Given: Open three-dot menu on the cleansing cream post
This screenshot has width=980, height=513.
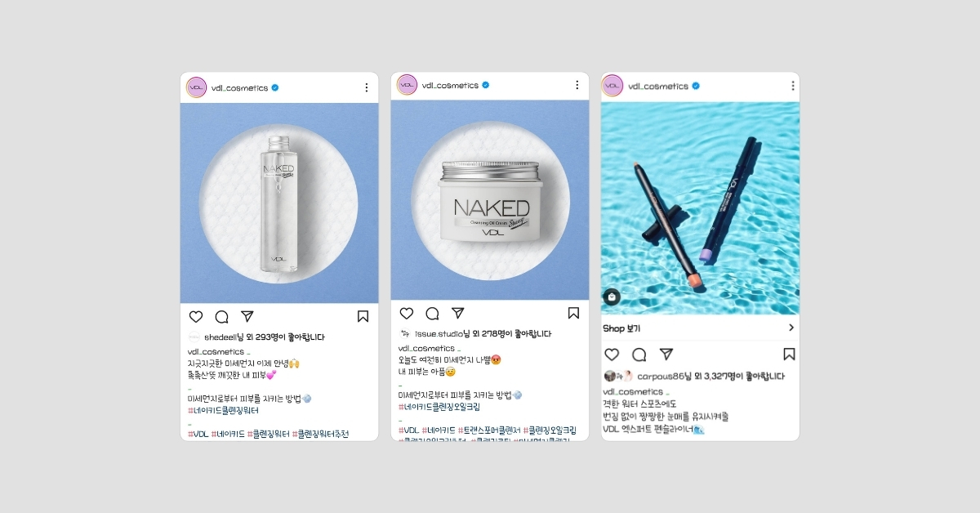Looking at the screenshot, I should click(x=577, y=85).
